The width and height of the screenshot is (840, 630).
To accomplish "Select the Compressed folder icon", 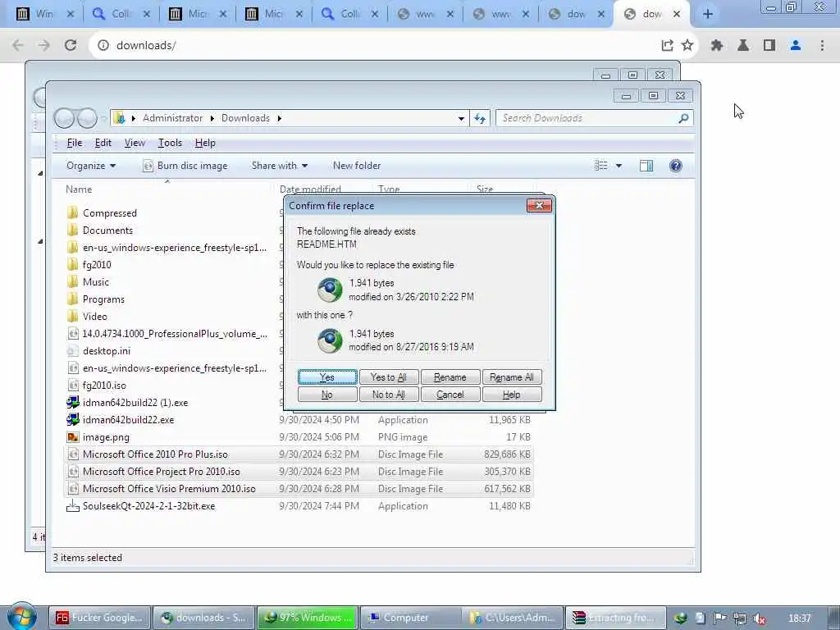I will point(73,212).
